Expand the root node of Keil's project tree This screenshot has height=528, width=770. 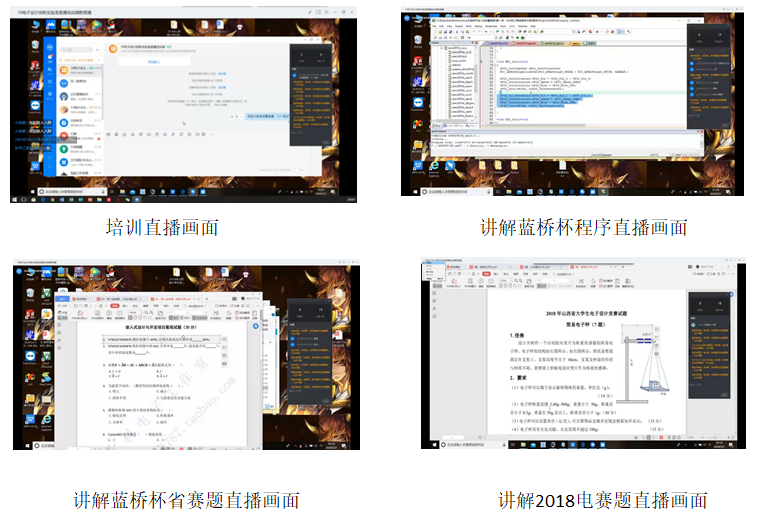[439, 48]
